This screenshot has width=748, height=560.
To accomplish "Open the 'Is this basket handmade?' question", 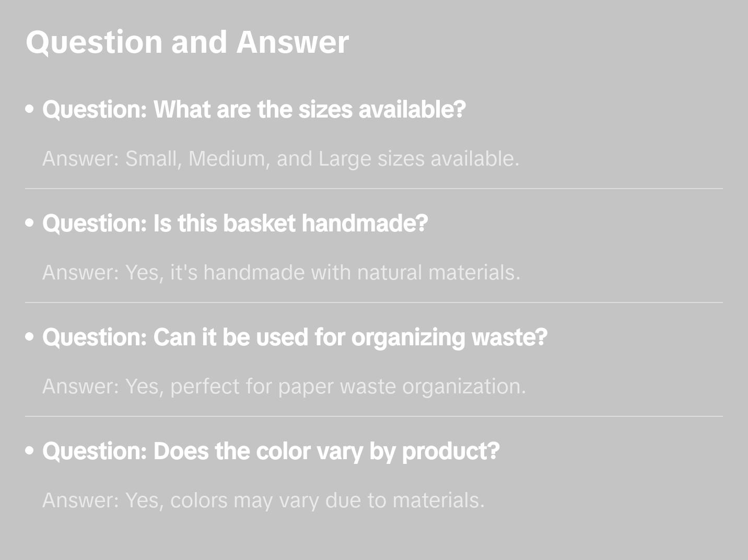I will (235, 224).
